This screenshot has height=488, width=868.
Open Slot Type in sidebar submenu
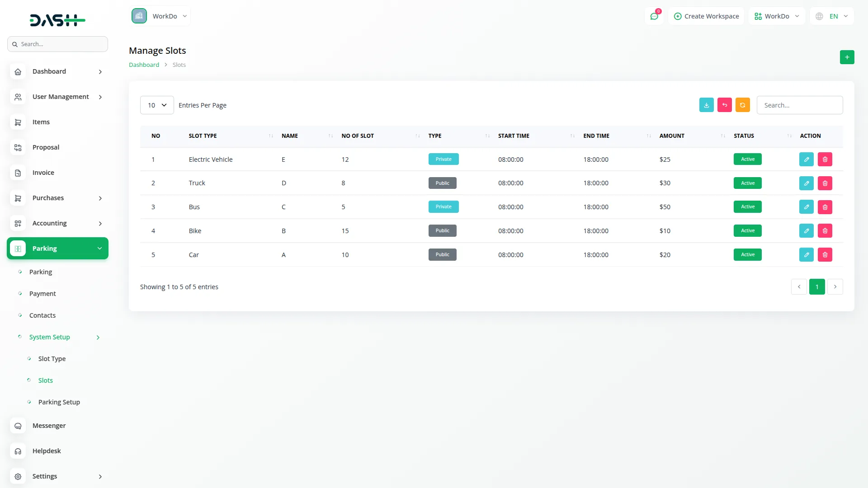tap(52, 359)
